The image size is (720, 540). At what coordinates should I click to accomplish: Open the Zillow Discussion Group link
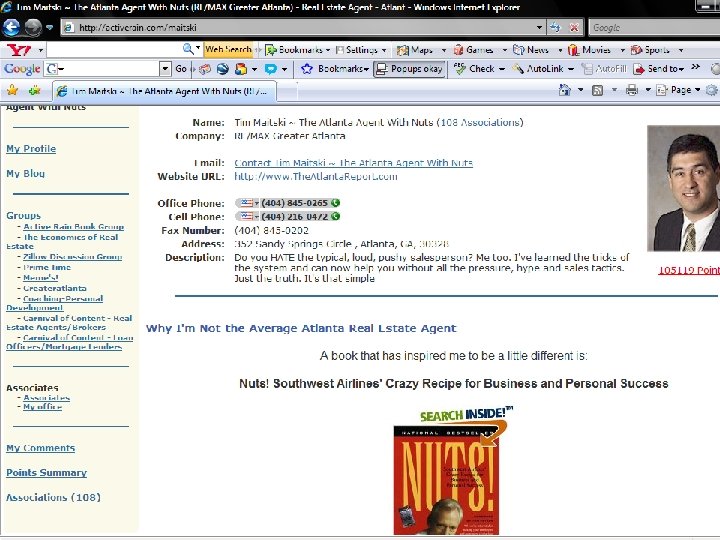(73, 257)
